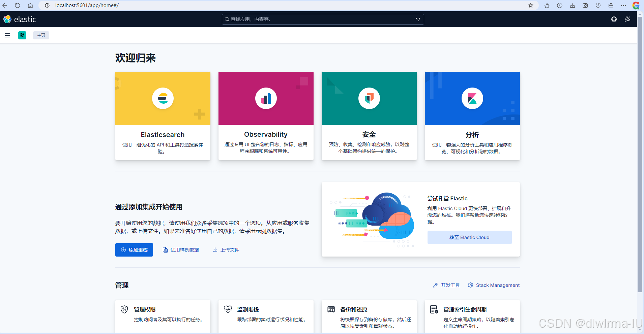Click the bookmark star in address bar
Viewport: 644px width, 334px height.
click(531, 5)
